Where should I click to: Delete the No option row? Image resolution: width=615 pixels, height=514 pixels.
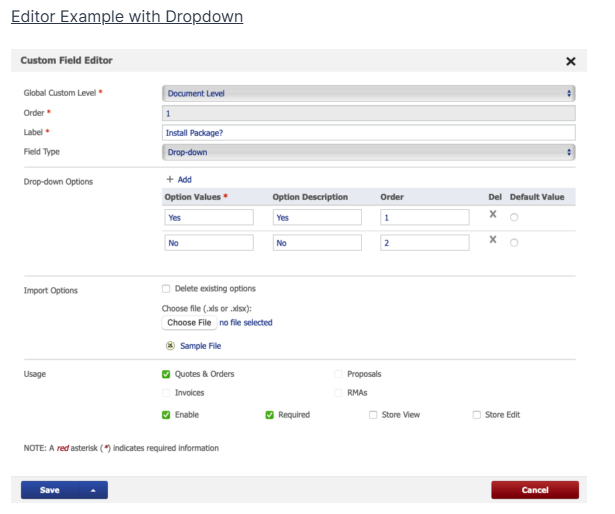tap(492, 241)
